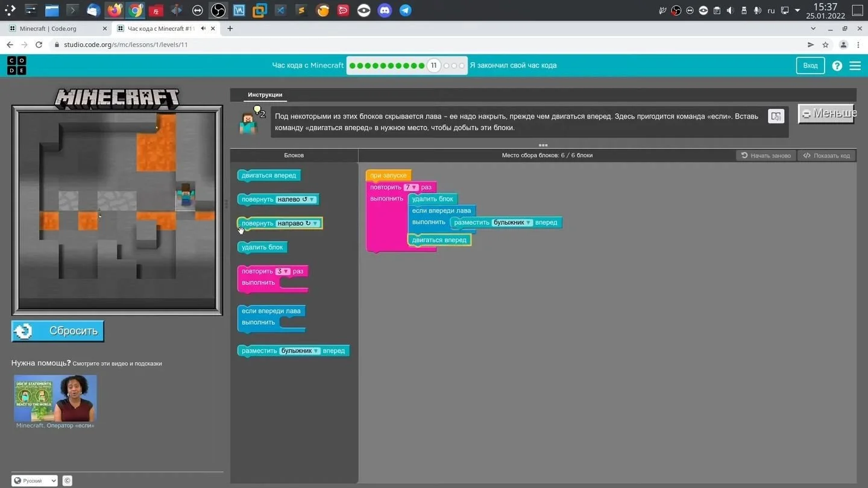
Task: Click the first green level progress dot
Action: click(x=352, y=66)
